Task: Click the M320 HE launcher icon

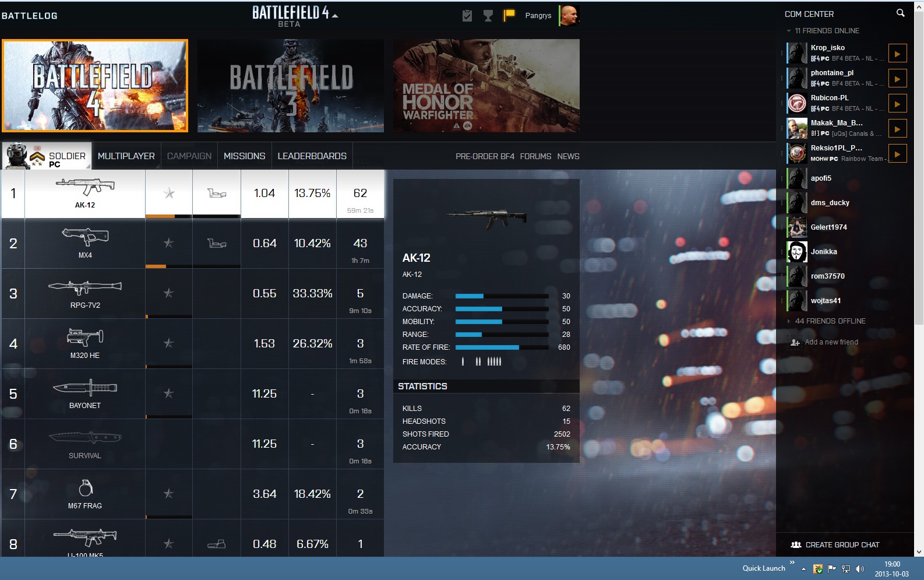Action: [85, 337]
